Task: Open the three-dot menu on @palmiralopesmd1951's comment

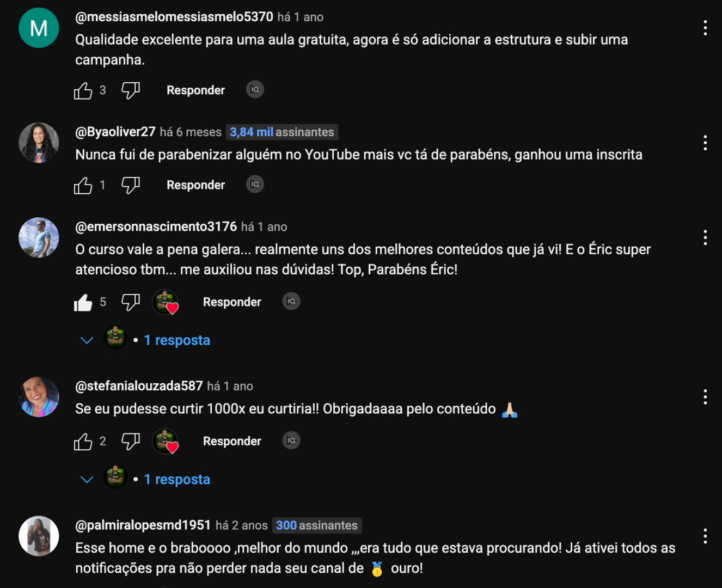Action: 705,536
